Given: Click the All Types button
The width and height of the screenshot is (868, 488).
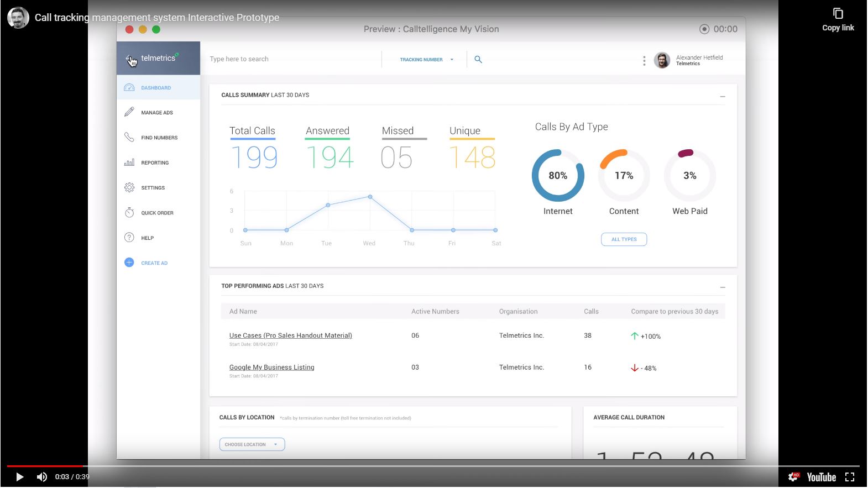Looking at the screenshot, I should 624,239.
